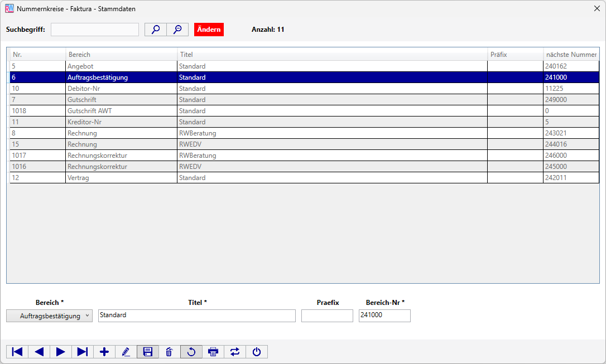Go to the previous record
The image size is (606, 364).
(39, 352)
